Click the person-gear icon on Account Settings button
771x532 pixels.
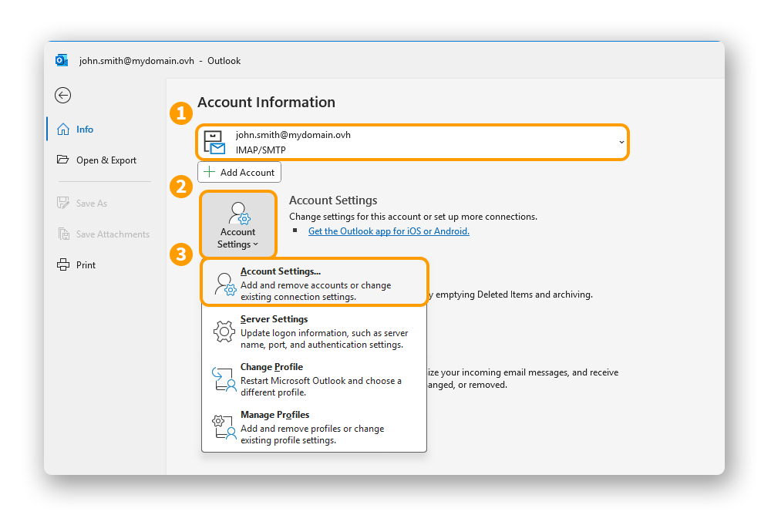pos(238,213)
